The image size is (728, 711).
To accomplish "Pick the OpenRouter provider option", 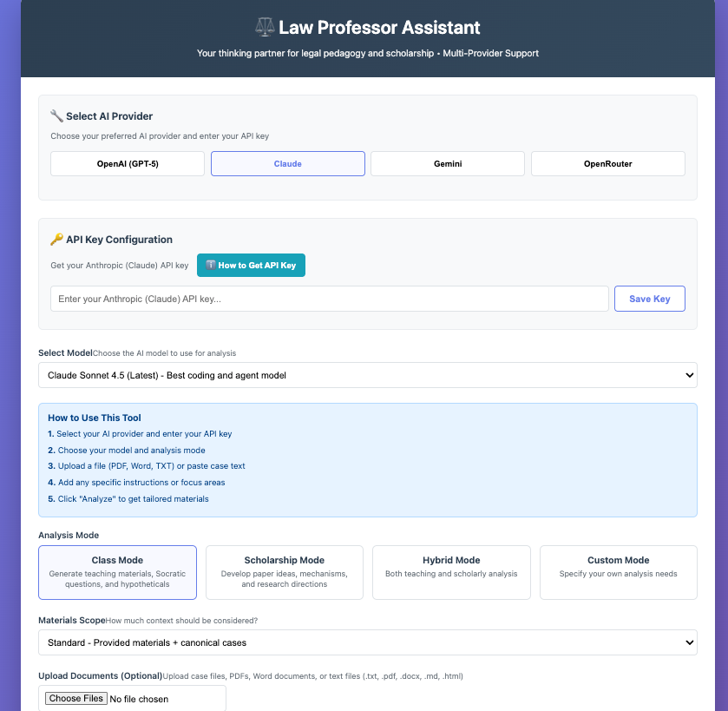I will coord(607,164).
